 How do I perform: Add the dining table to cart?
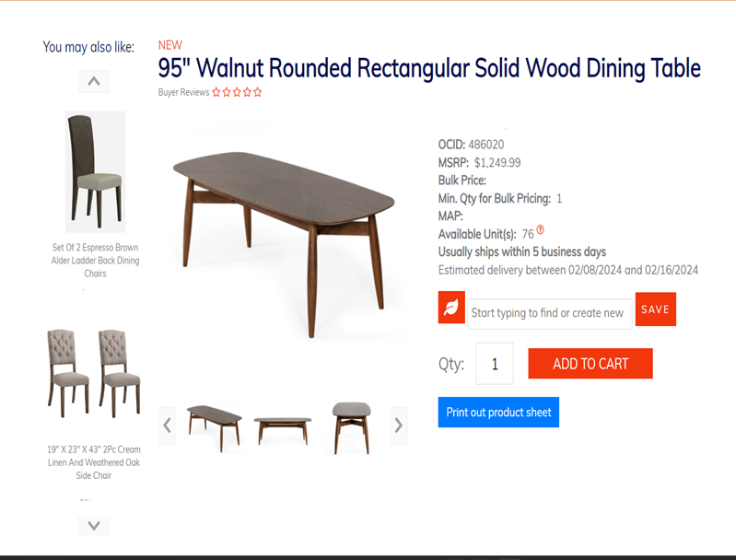[x=590, y=363]
